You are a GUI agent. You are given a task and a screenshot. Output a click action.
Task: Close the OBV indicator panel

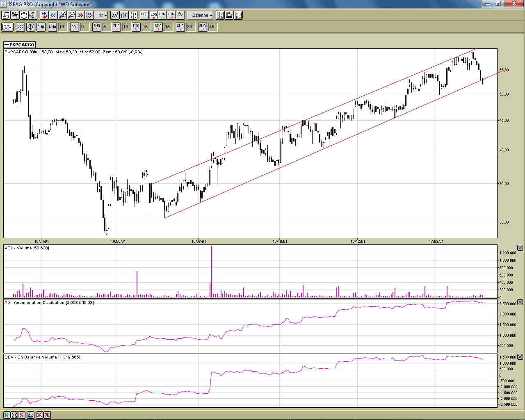click(520, 357)
